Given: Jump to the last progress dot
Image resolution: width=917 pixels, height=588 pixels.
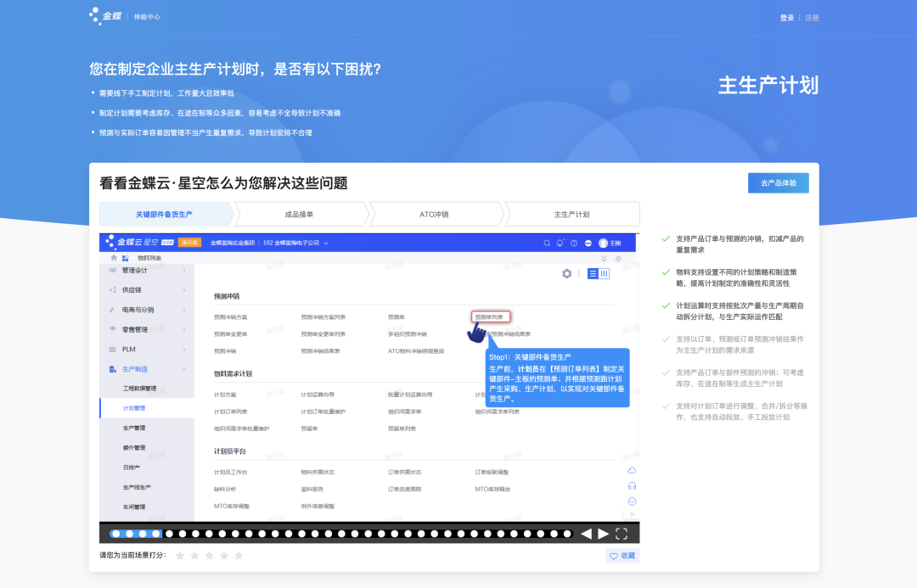Looking at the screenshot, I should [566, 534].
